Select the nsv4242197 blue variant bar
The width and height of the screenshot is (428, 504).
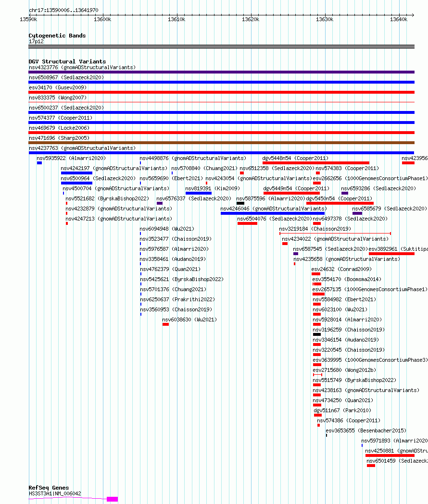tap(76, 173)
